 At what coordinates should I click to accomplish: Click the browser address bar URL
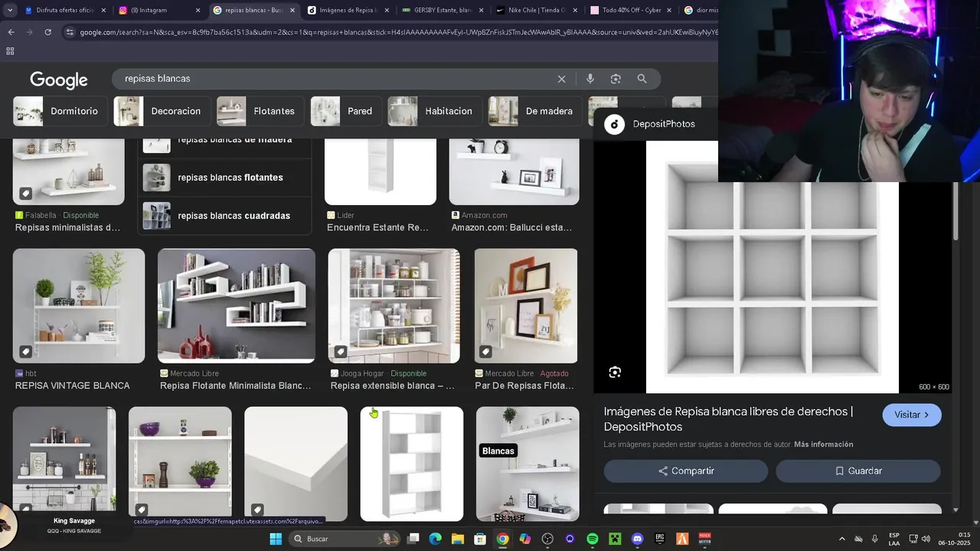click(x=398, y=32)
